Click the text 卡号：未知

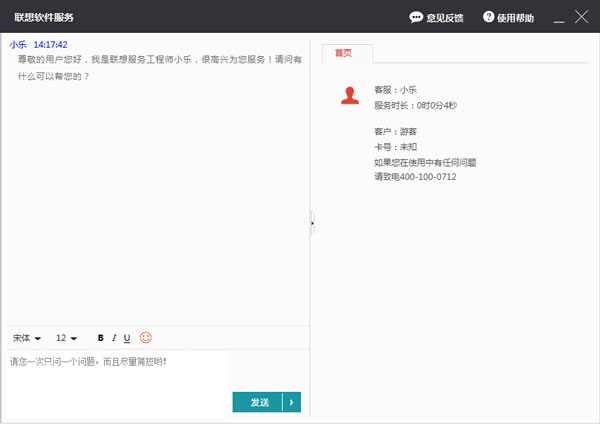tap(395, 147)
